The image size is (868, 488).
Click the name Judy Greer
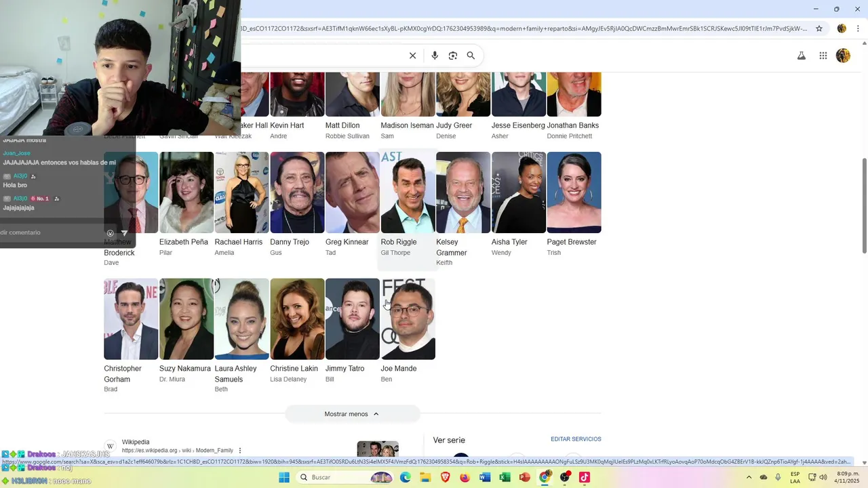[454, 125]
